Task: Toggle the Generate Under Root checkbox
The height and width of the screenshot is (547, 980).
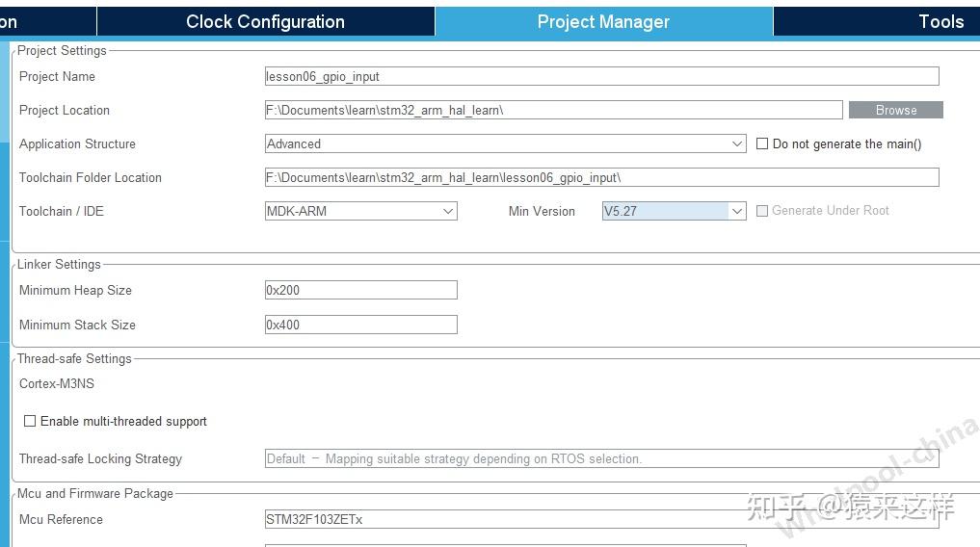Action: tap(762, 211)
